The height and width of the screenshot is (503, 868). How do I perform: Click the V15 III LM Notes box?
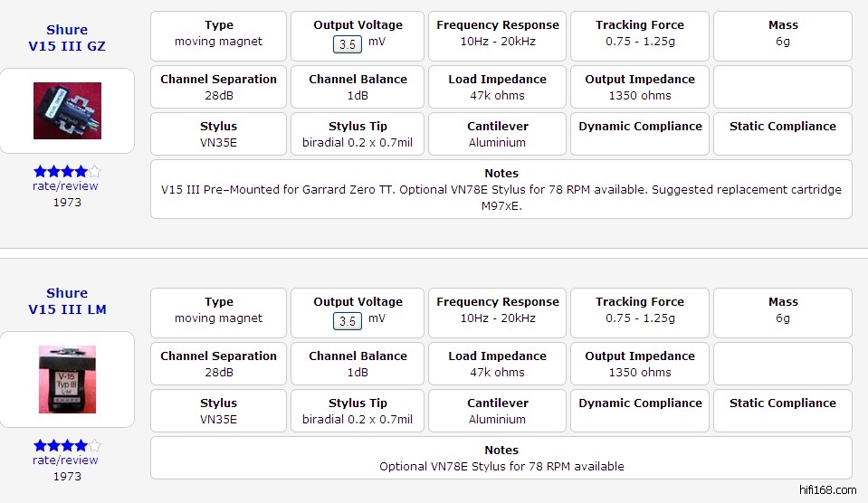501,458
